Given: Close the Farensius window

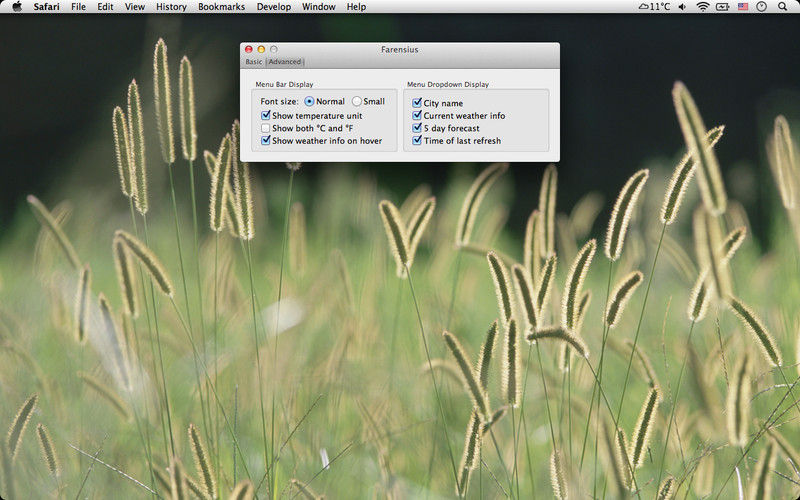Looking at the screenshot, I should pos(249,49).
